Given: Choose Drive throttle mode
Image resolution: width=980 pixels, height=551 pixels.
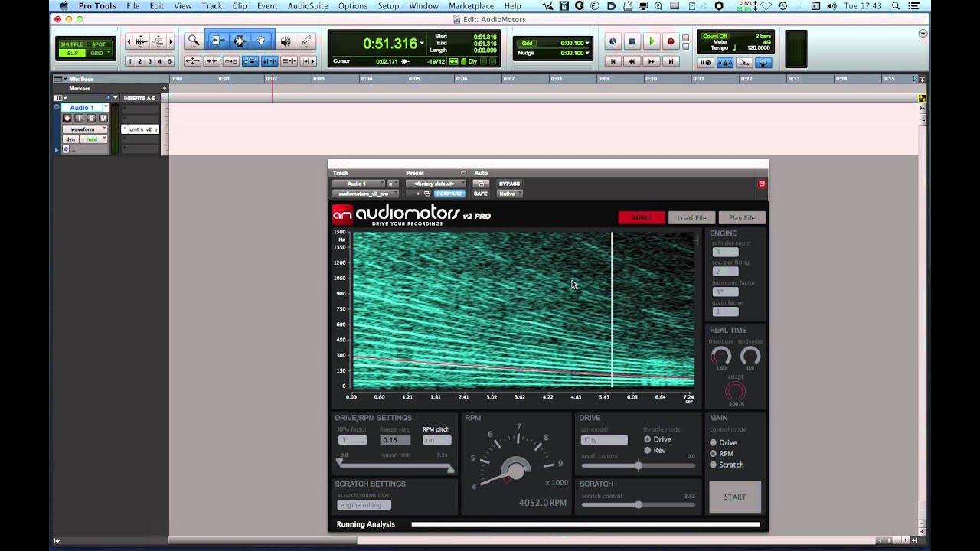Looking at the screenshot, I should point(648,439).
